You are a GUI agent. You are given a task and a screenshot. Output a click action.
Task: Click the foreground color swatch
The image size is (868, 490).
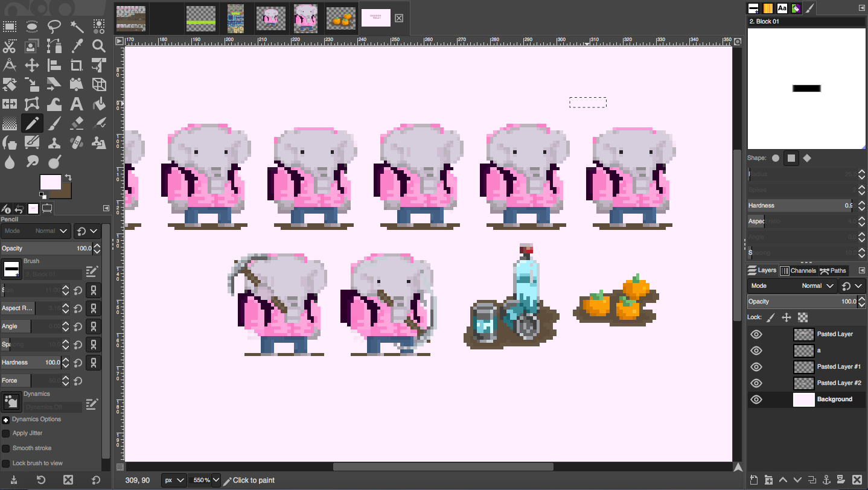pyautogui.click(x=51, y=183)
